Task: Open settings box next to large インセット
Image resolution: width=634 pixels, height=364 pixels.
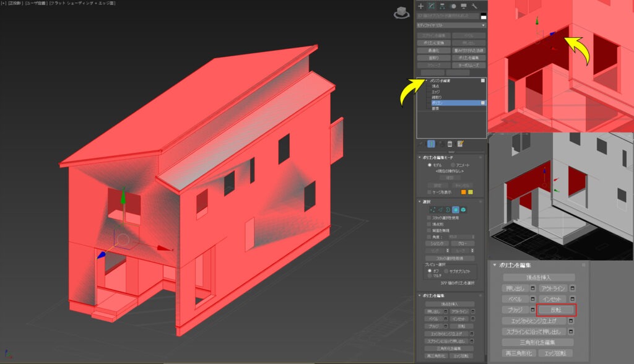Action: click(x=572, y=299)
